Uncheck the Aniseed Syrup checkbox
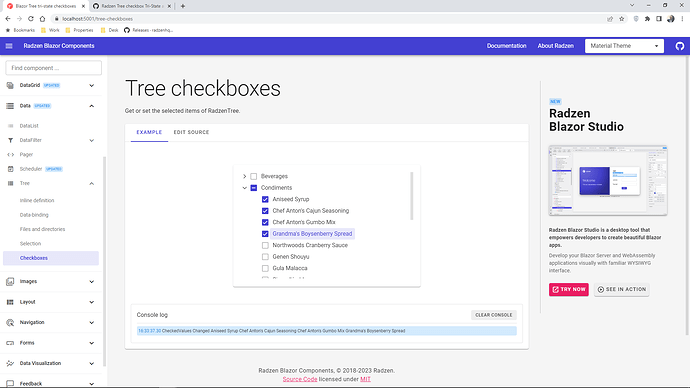The image size is (690, 388). pyautogui.click(x=265, y=199)
